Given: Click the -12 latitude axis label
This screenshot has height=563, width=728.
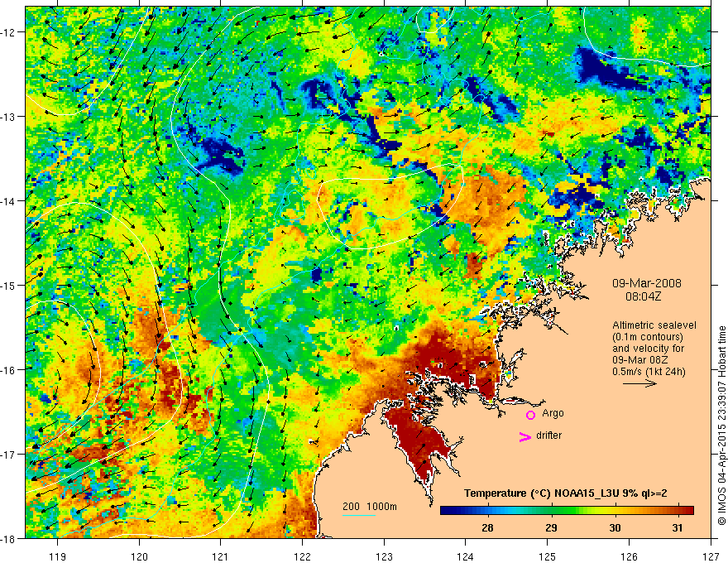Looking at the screenshot, I should [x=8, y=32].
